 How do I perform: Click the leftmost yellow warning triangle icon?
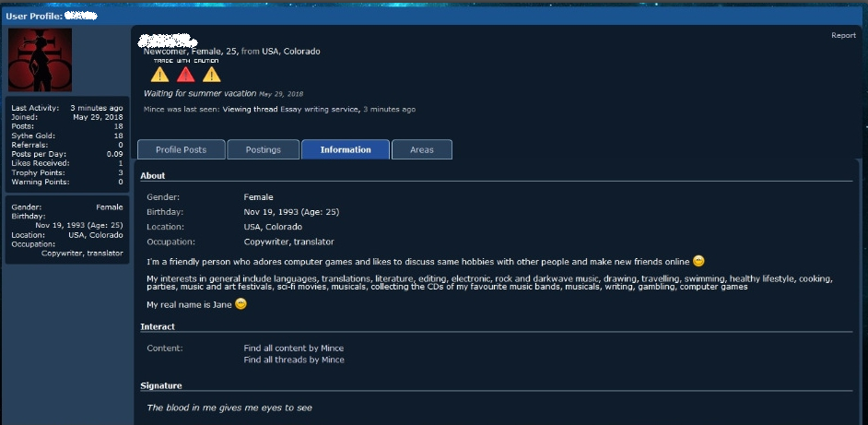click(160, 75)
